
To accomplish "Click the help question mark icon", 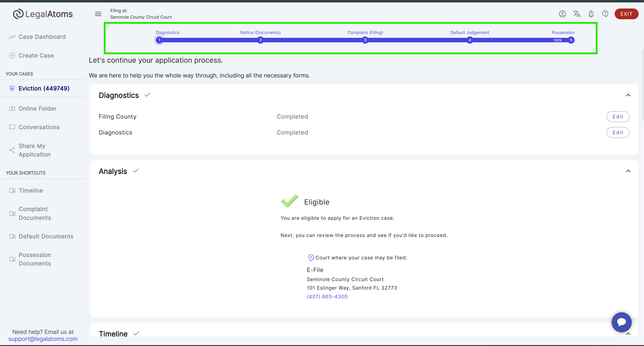I will 605,14.
